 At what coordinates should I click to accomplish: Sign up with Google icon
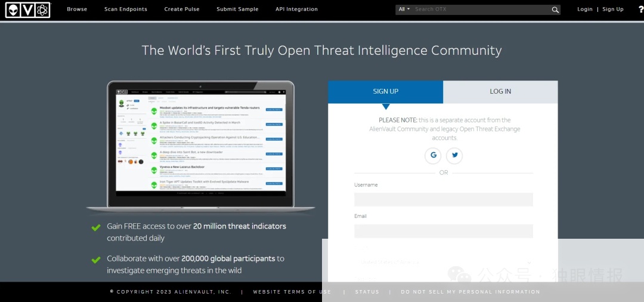(x=433, y=156)
